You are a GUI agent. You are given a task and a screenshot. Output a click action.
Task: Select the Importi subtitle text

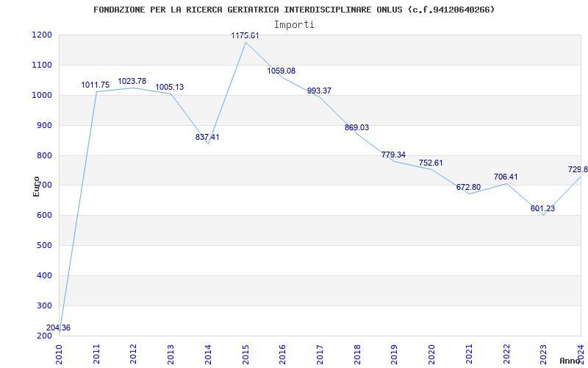pos(294,25)
